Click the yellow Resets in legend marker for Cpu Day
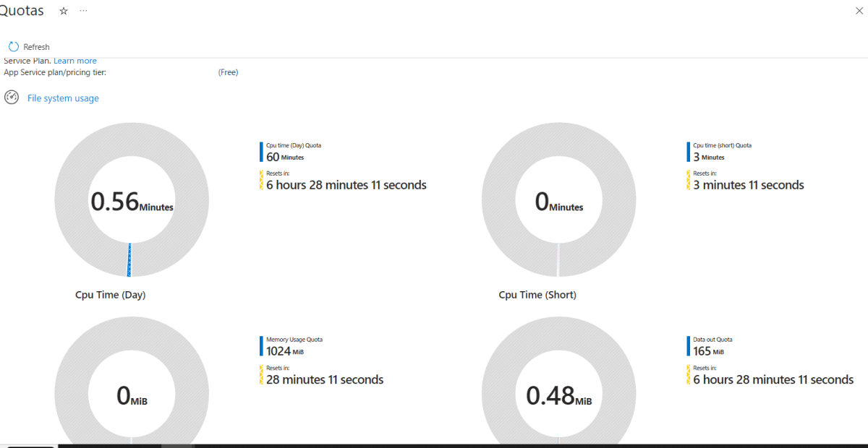868x448 pixels. [x=261, y=180]
